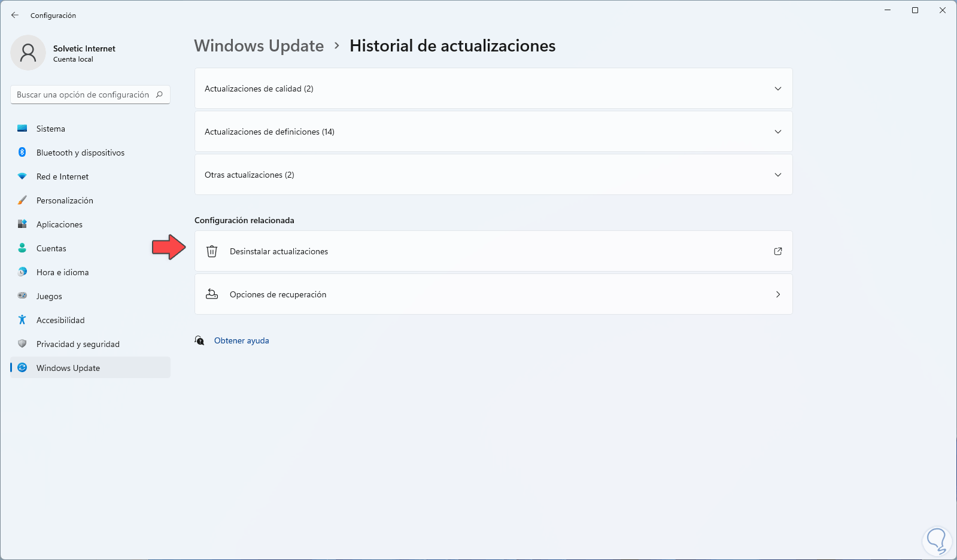Open Opciones de recuperación chevron arrow
The image size is (957, 560).
tap(778, 294)
